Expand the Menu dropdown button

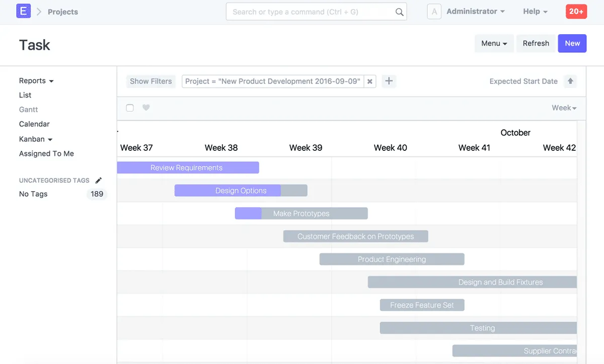(494, 43)
